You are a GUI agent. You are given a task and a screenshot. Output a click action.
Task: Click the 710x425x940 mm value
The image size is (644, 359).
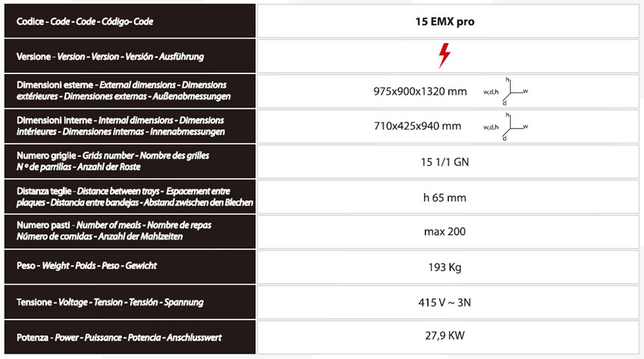417,126
